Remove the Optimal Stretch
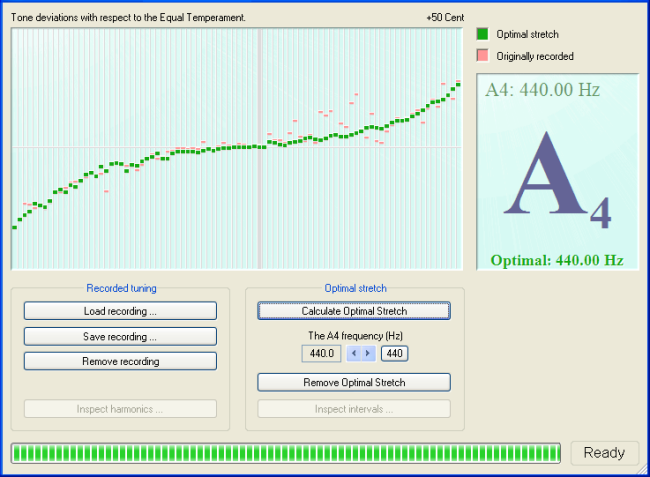This screenshot has height=477, width=650. click(354, 382)
